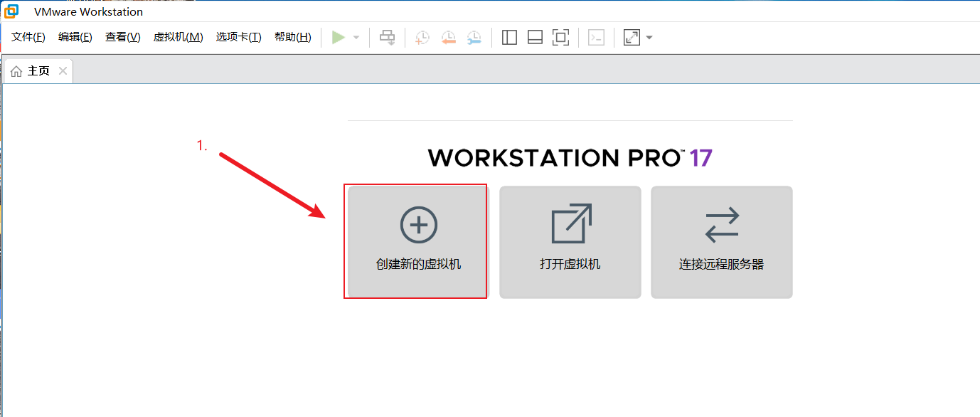The width and height of the screenshot is (980, 417).
Task: Select the 主页 home tab
Action: click(38, 71)
